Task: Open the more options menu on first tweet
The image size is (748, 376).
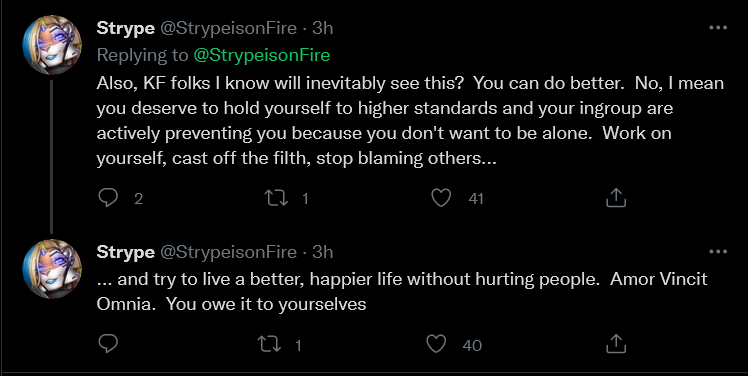Action: pos(718,28)
